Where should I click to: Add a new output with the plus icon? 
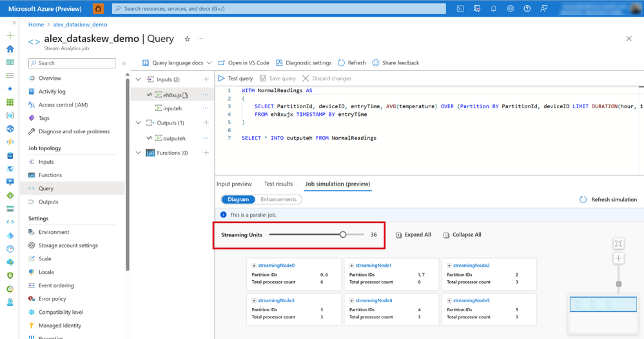pos(206,122)
